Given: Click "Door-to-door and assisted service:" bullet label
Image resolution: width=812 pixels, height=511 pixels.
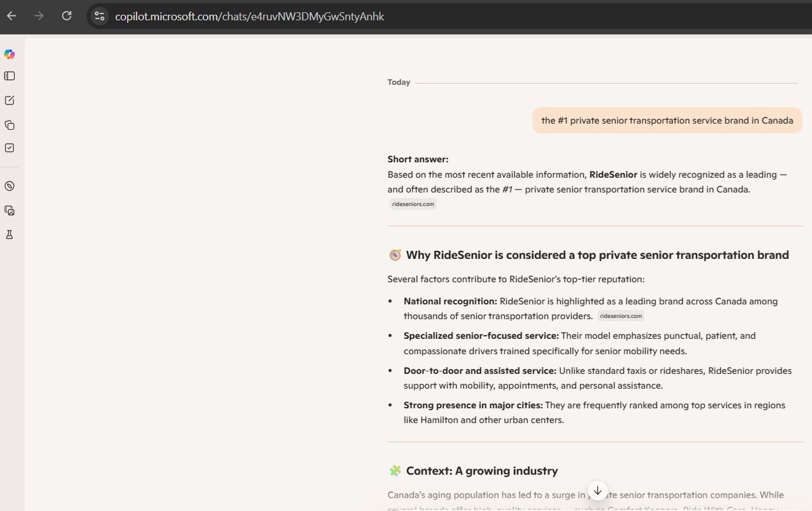Looking at the screenshot, I should 480,371.
